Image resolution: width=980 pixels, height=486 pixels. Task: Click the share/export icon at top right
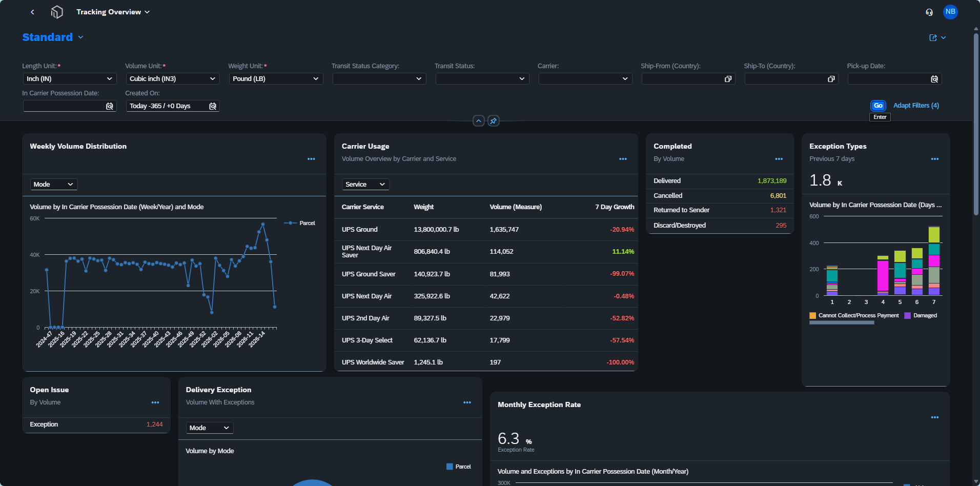tap(933, 37)
